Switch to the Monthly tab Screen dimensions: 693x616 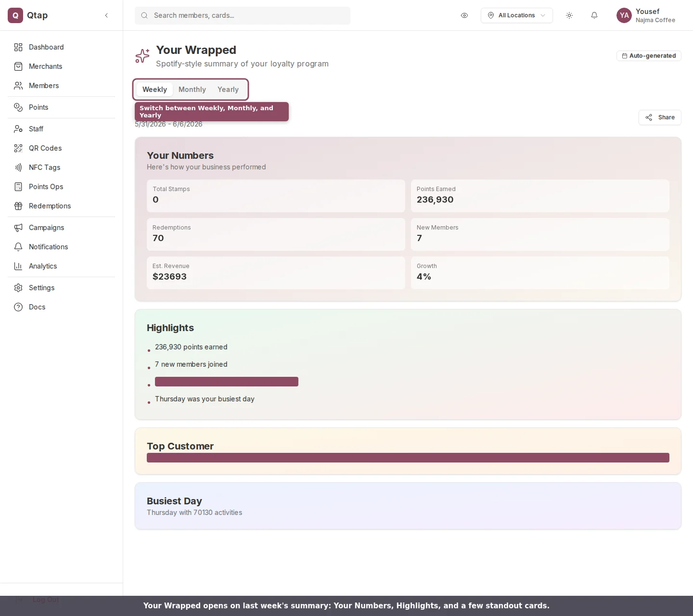(x=192, y=90)
